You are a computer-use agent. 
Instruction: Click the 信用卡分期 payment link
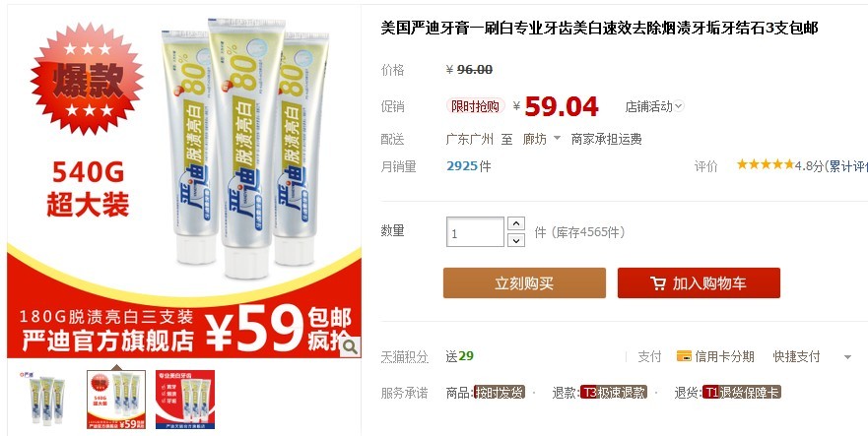724,357
